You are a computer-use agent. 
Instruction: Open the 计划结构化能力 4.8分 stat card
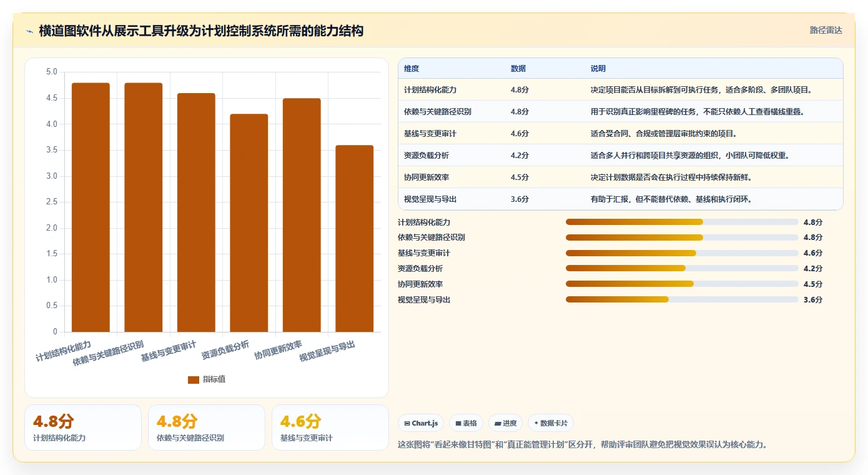tap(83, 427)
